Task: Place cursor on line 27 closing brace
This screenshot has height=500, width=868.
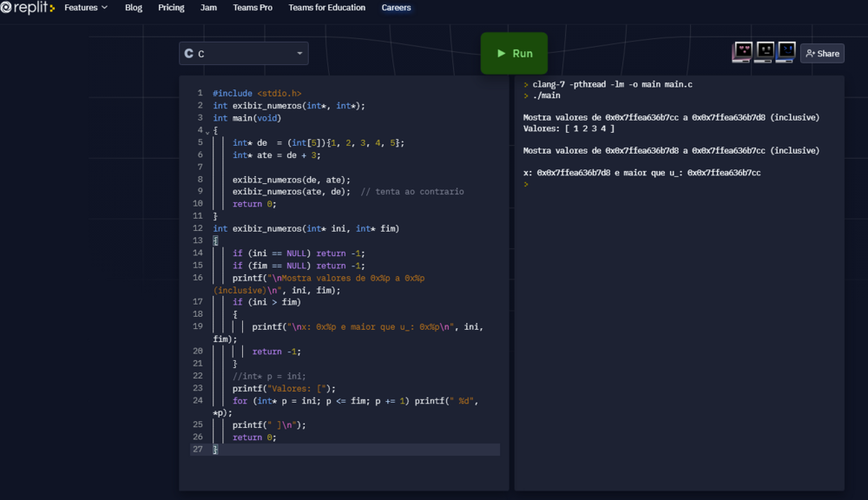Action: [215, 450]
